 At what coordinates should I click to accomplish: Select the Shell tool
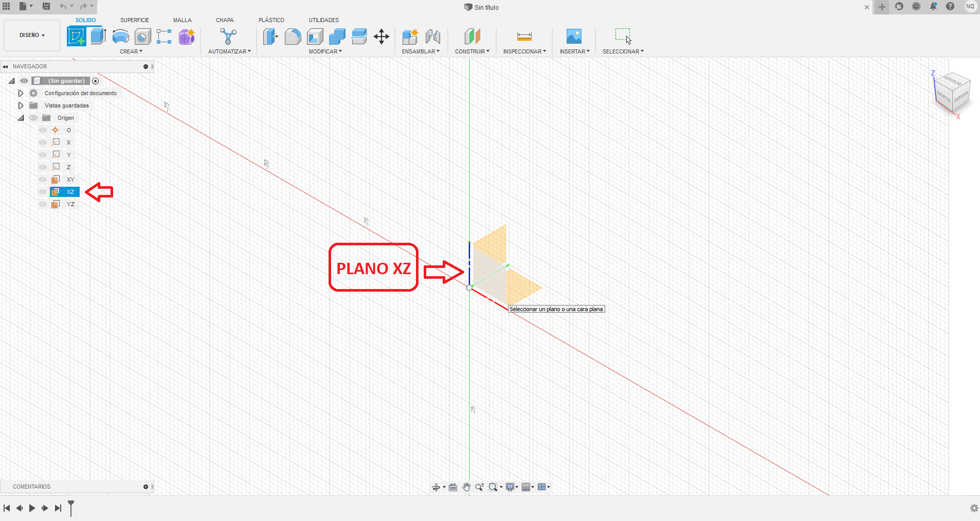point(315,37)
